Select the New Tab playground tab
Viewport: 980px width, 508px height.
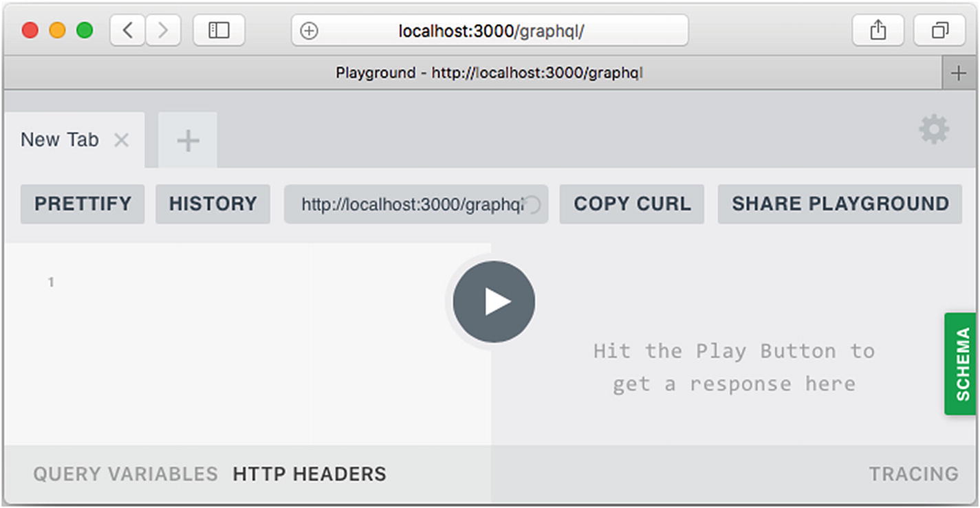(60, 140)
